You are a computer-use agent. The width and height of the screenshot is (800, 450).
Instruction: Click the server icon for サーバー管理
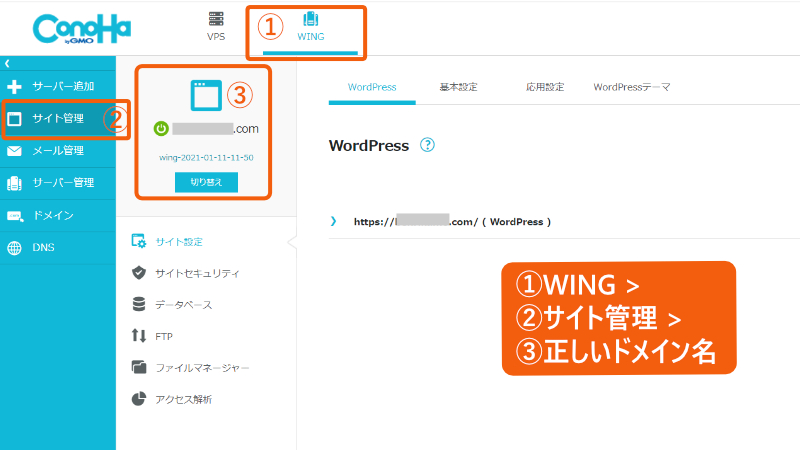(x=14, y=183)
